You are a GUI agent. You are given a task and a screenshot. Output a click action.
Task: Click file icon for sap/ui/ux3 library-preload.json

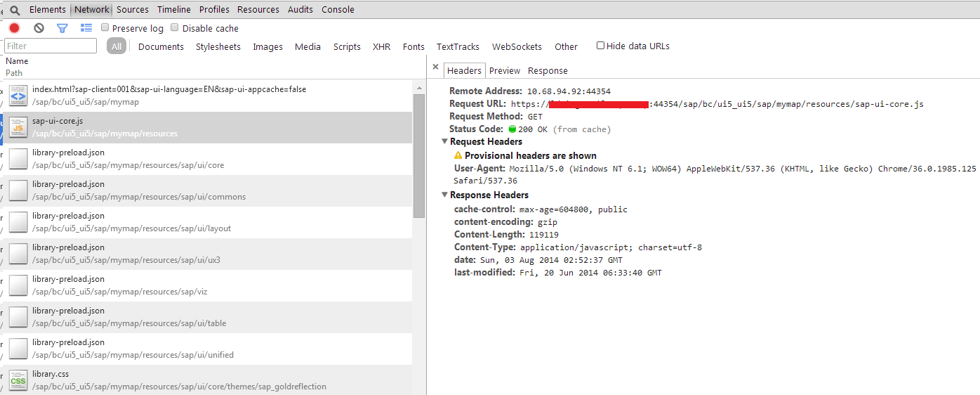tap(18, 253)
